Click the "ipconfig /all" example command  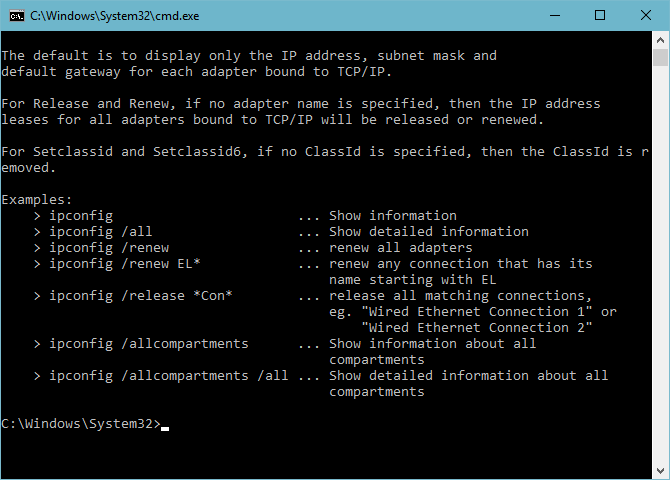point(100,232)
